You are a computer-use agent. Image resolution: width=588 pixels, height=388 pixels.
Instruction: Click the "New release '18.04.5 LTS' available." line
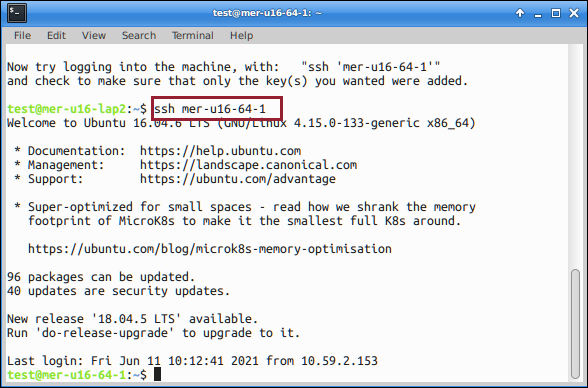132,319
